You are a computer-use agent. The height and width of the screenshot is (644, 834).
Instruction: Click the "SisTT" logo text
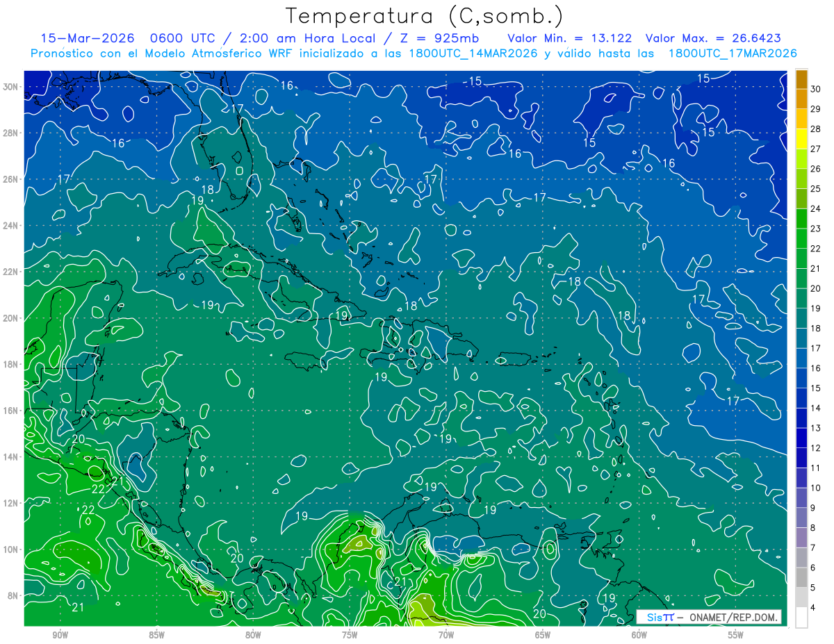(660, 617)
